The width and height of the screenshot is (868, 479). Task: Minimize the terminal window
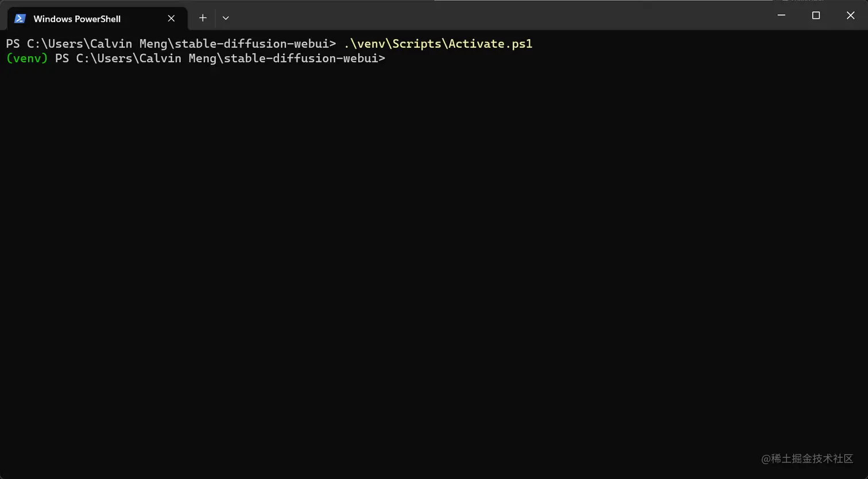click(x=781, y=16)
